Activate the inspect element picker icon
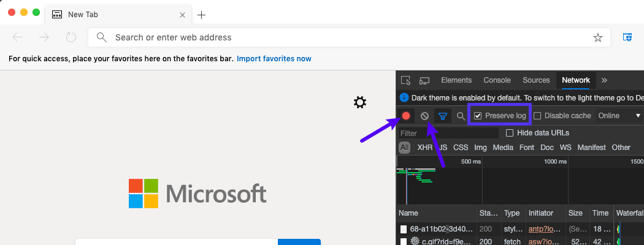 click(x=405, y=80)
